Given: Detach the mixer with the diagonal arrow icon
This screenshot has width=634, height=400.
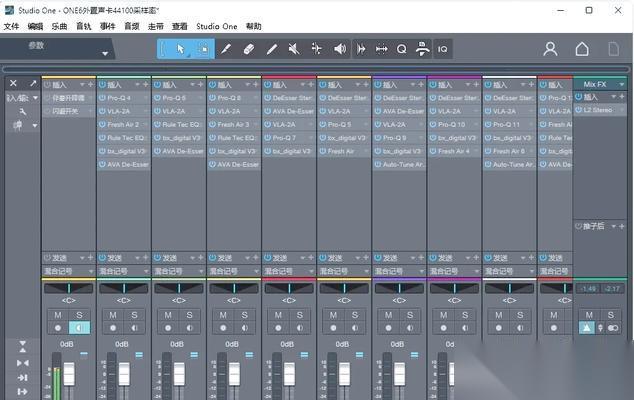Looking at the screenshot, I should point(33,83).
